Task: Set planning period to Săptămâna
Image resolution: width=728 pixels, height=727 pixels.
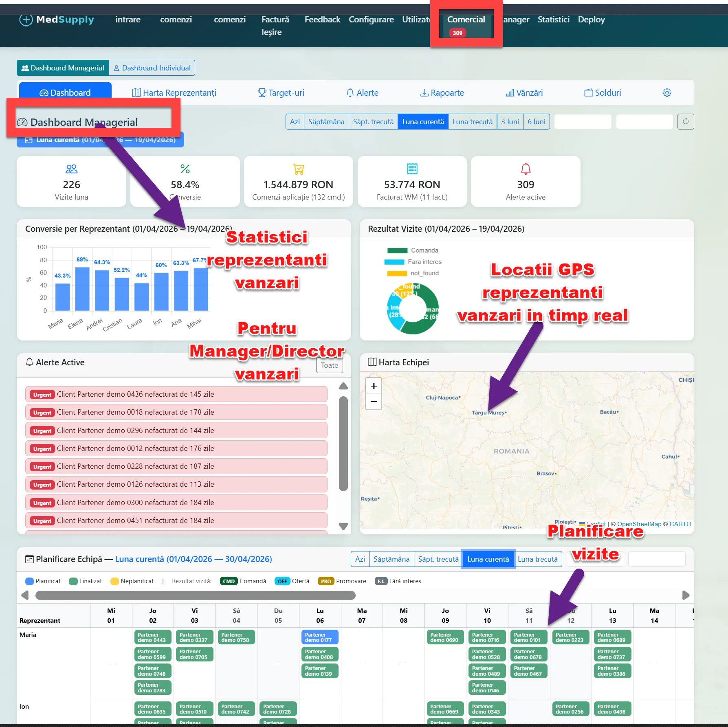Action: pyautogui.click(x=391, y=559)
